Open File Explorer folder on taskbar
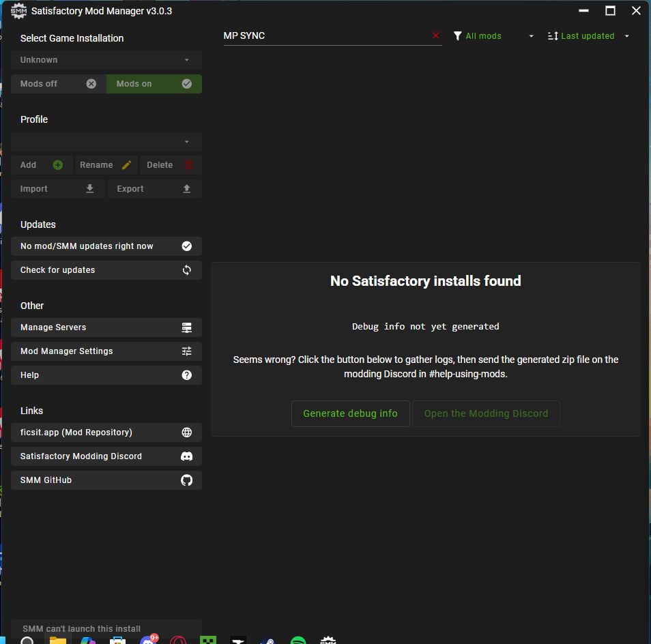Image resolution: width=651 pixels, height=644 pixels. (58, 641)
